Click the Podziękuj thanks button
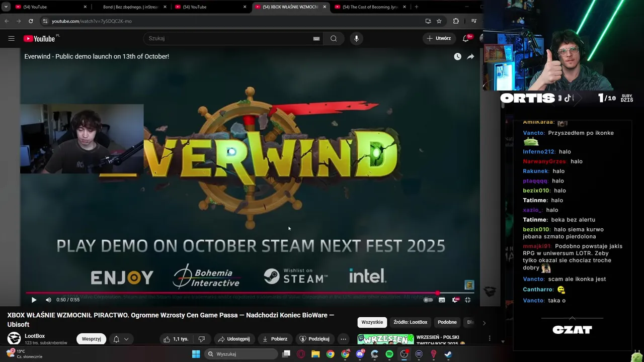Image resolution: width=644 pixels, height=362 pixels. [x=314, y=339]
